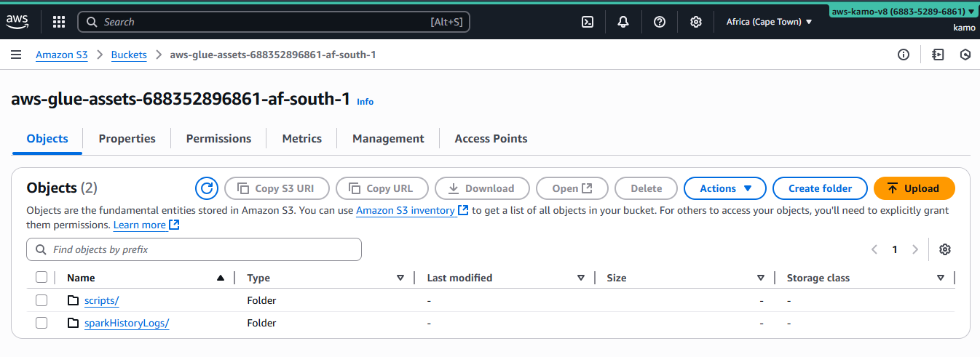Sort by Storage class column arrow
The height and width of the screenshot is (357, 980).
941,278
